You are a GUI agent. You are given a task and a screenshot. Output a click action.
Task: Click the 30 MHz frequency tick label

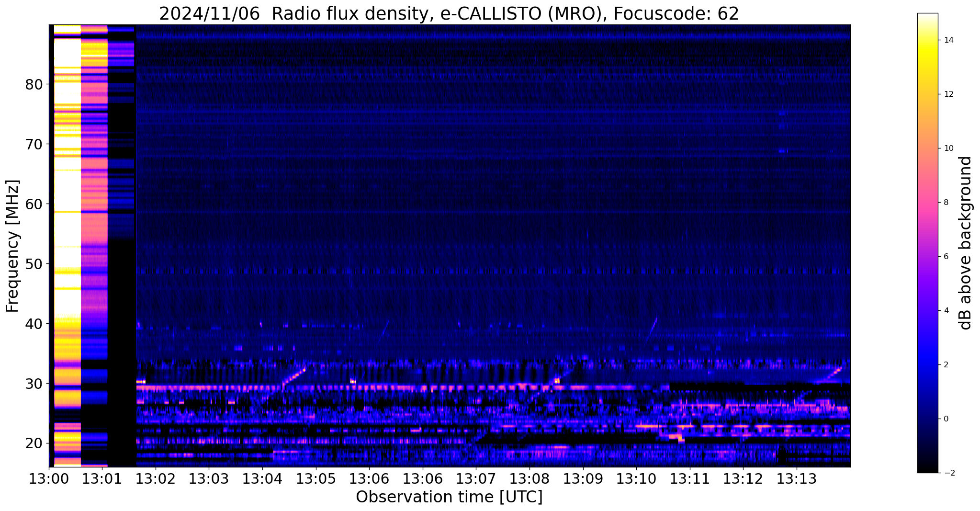click(x=34, y=384)
